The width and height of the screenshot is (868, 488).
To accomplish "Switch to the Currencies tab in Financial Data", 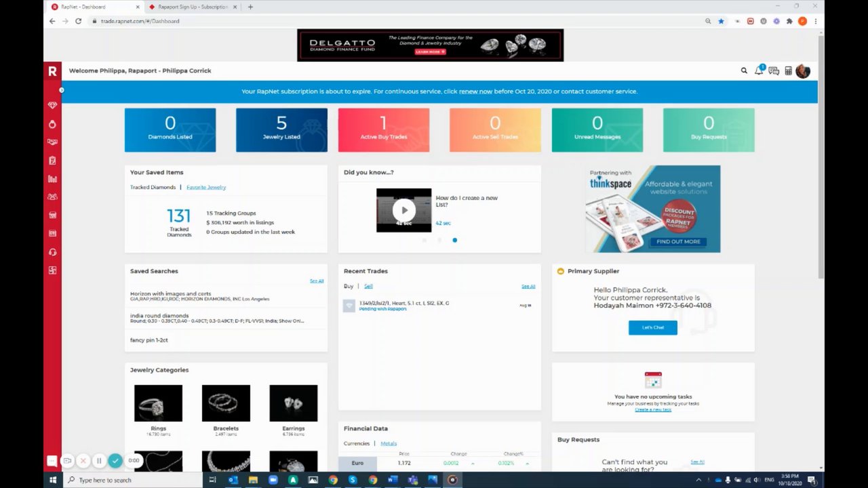I will [357, 443].
